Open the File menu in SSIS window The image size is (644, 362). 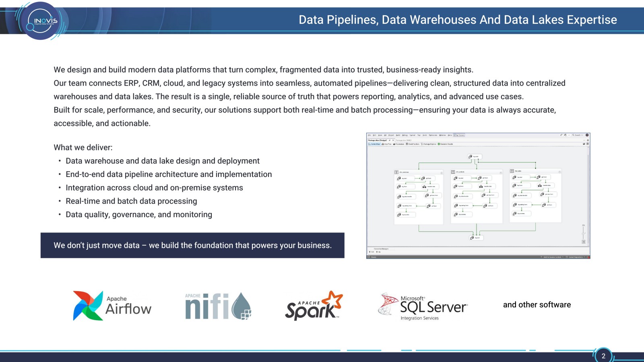tap(369, 135)
